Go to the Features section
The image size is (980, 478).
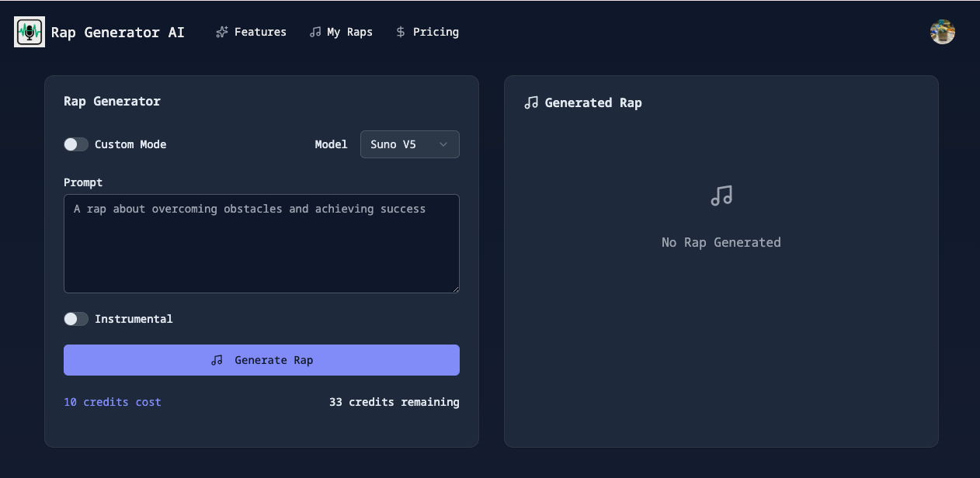click(252, 32)
